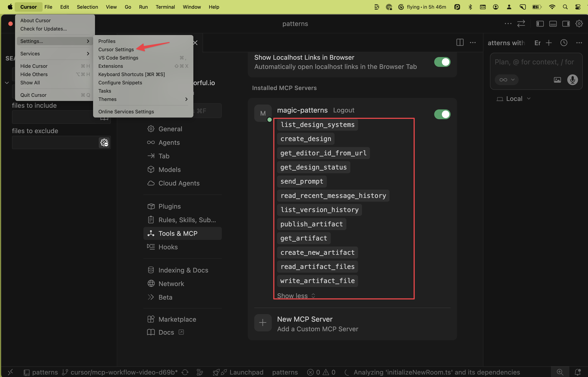Open the Terminal menu
The height and width of the screenshot is (377, 588).
165,7
